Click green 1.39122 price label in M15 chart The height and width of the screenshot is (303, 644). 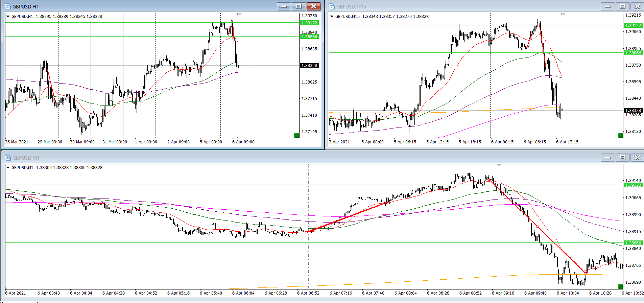point(633,25)
